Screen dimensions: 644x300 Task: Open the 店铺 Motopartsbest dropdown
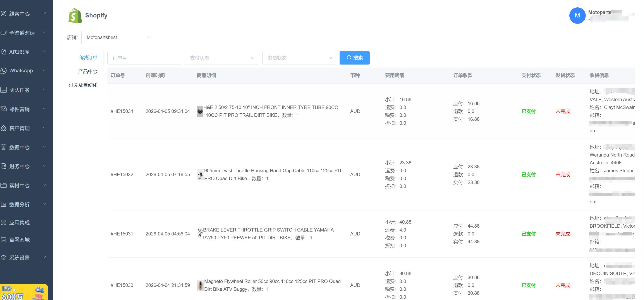point(118,37)
